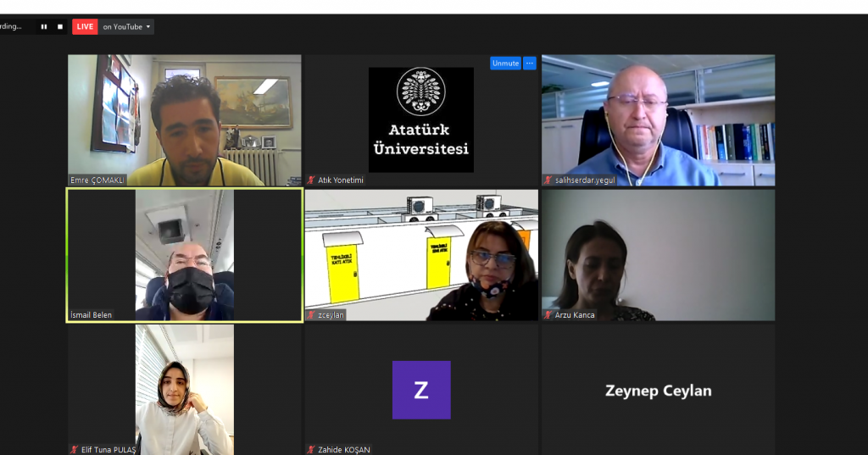Click the Recording status text
This screenshot has width=868, height=455.
coord(10,26)
